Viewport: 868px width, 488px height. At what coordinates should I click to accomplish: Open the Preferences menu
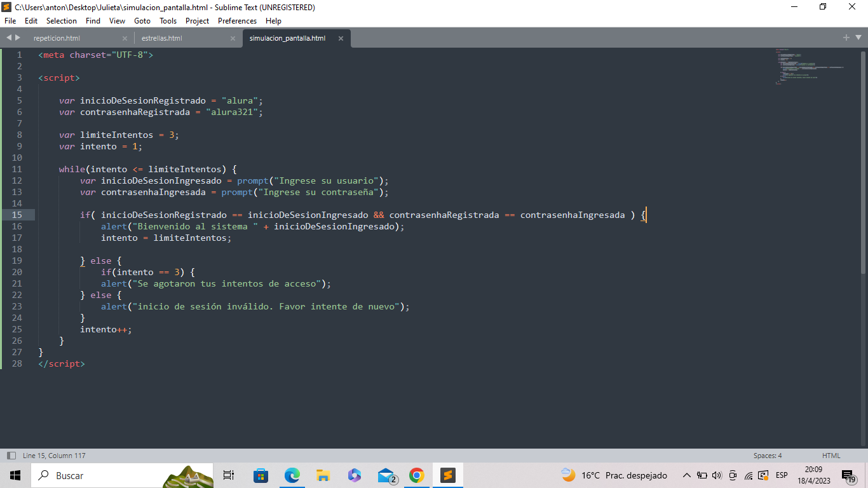238,20
